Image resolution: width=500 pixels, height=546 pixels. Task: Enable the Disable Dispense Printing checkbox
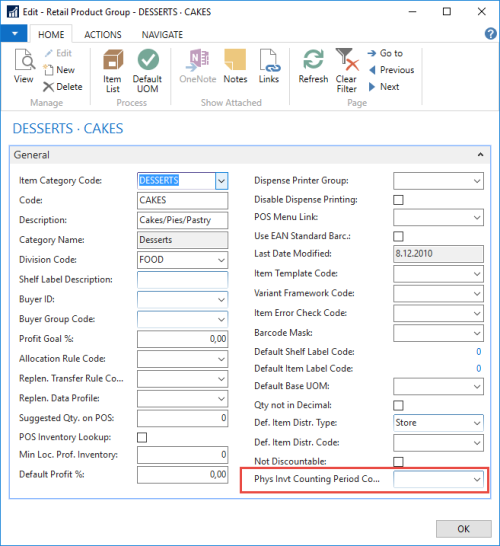pos(398,200)
